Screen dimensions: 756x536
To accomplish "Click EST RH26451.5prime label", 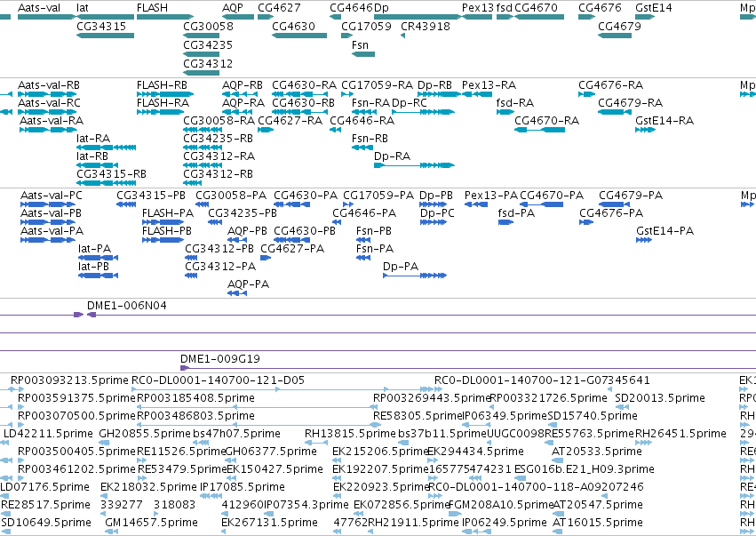I will pos(681,434).
